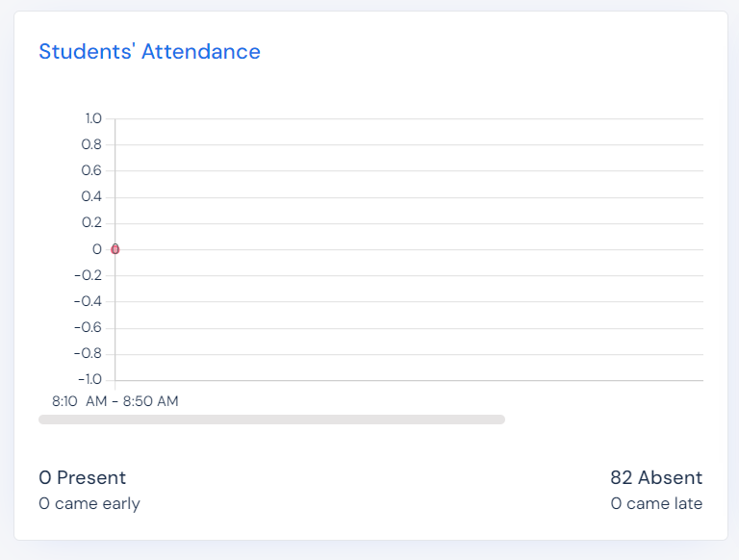The width and height of the screenshot is (739, 560).
Task: Click the -0.8 y-axis label
Action: [89, 353]
